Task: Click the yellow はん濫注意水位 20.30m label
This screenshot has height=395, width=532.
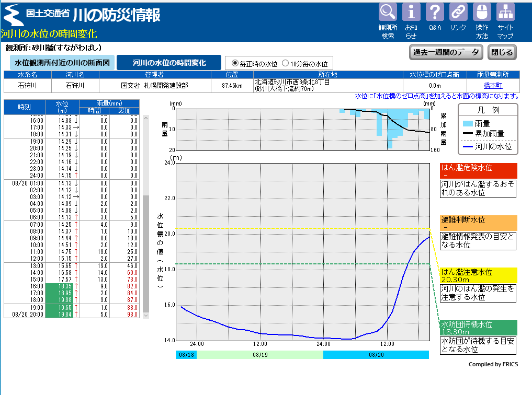Action: (x=478, y=275)
